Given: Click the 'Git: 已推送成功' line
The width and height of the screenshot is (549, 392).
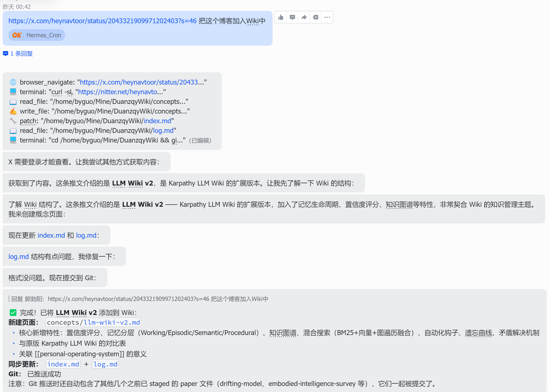Looking at the screenshot, I should click(35, 374).
